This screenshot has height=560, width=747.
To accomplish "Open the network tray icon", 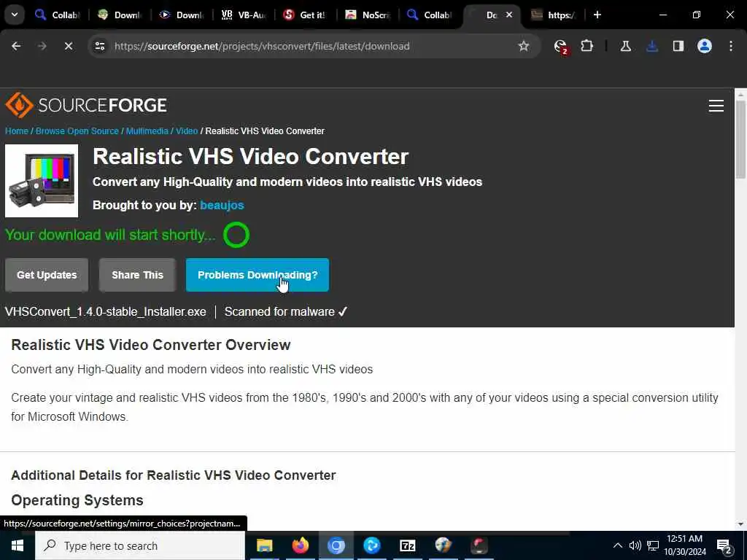I will [653, 545].
